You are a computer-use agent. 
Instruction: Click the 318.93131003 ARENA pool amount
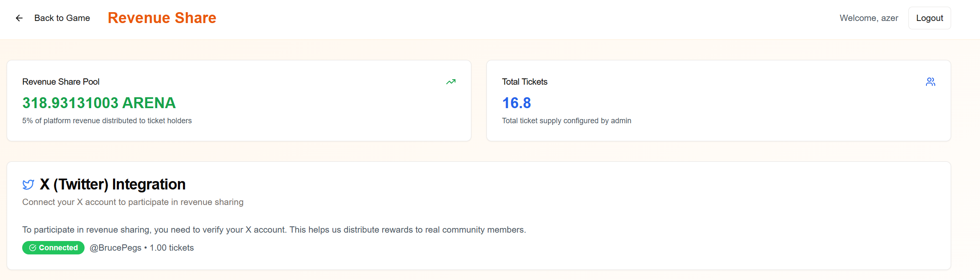(99, 103)
